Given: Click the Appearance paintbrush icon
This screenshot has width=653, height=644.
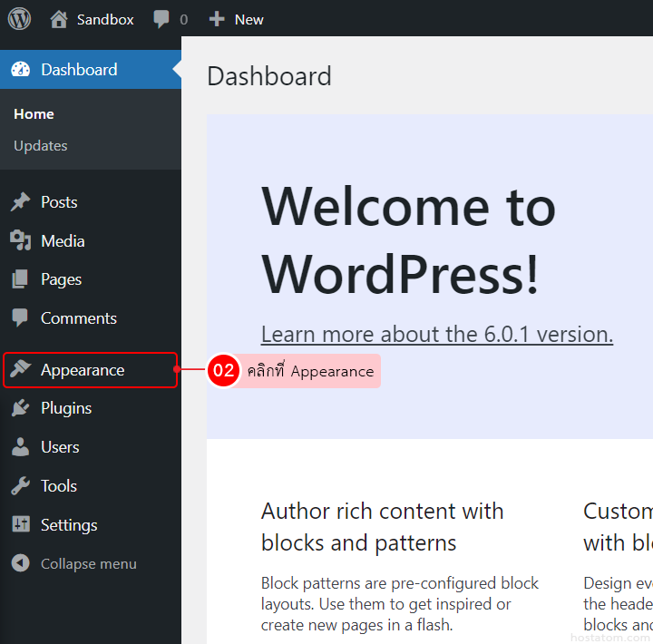Looking at the screenshot, I should click(x=20, y=370).
